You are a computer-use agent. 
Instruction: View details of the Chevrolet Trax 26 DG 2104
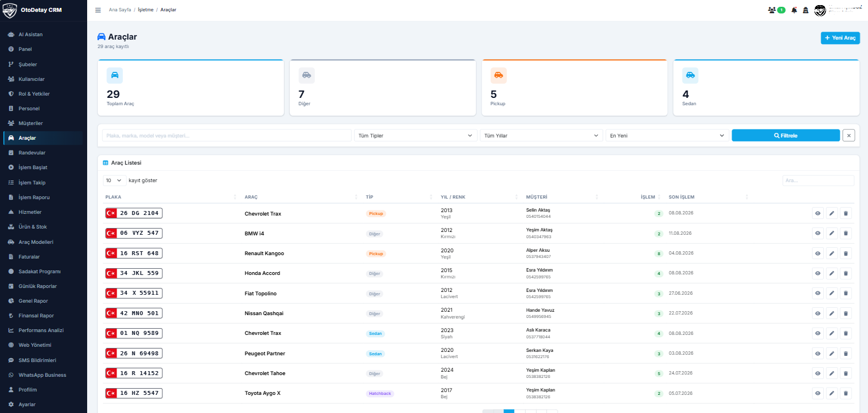tap(818, 213)
